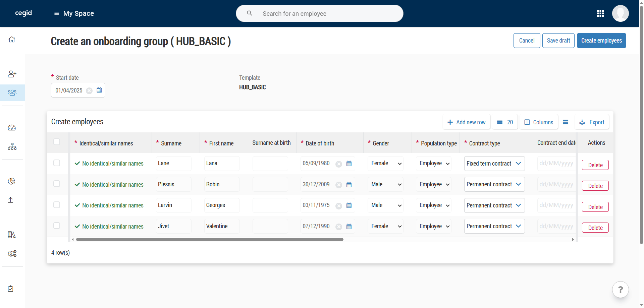Clear Lane's date of birth

339,164
